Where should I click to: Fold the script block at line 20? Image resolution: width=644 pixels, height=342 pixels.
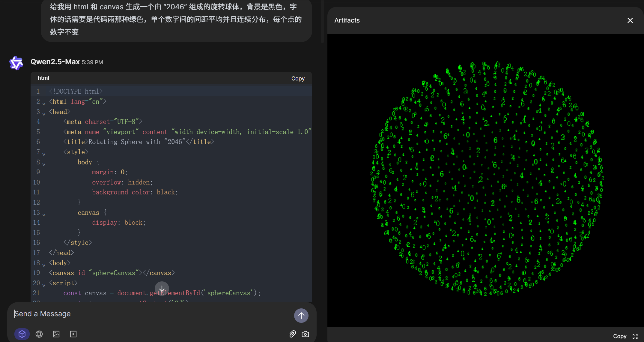pyautogui.click(x=44, y=285)
